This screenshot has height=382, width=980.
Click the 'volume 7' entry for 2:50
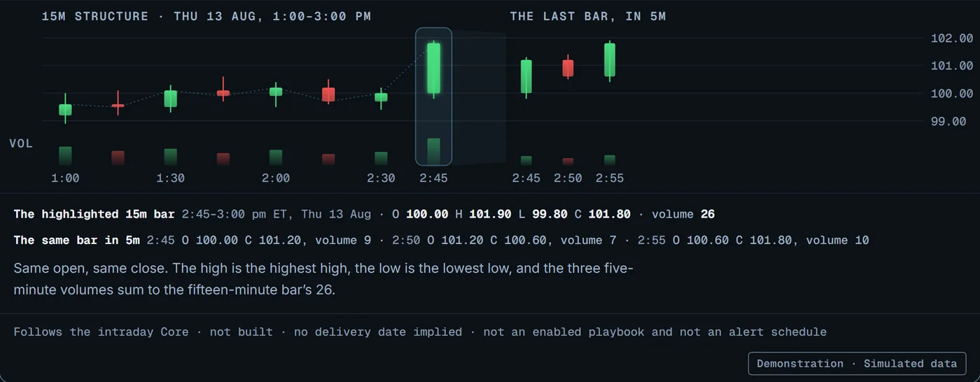click(589, 240)
